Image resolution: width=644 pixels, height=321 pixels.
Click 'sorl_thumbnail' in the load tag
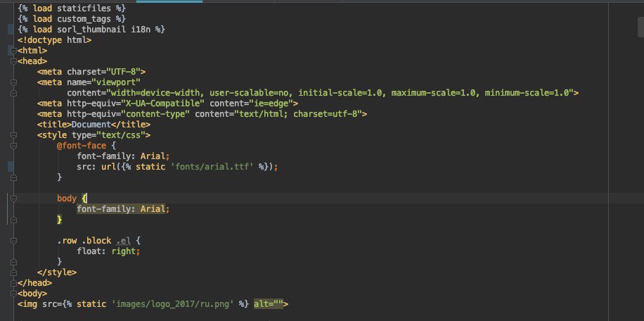(91, 30)
